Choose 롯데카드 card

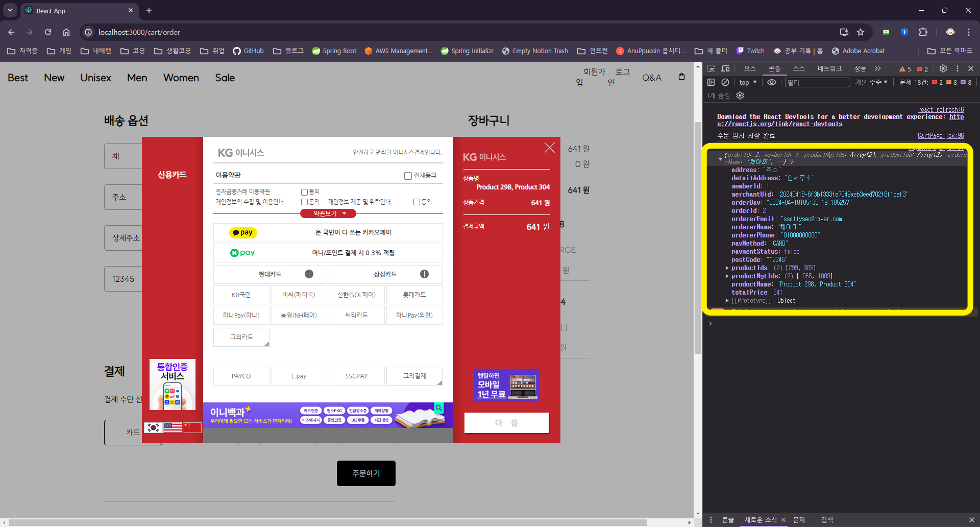point(414,295)
